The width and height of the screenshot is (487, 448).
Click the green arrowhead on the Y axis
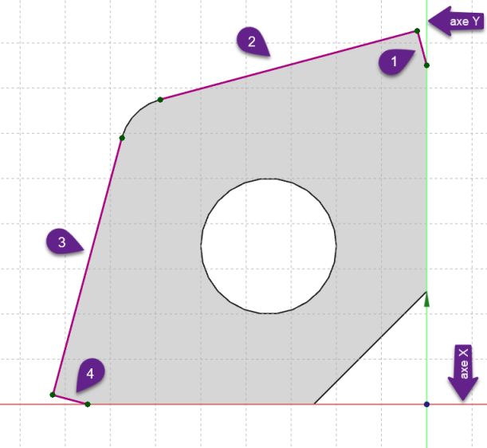click(427, 300)
